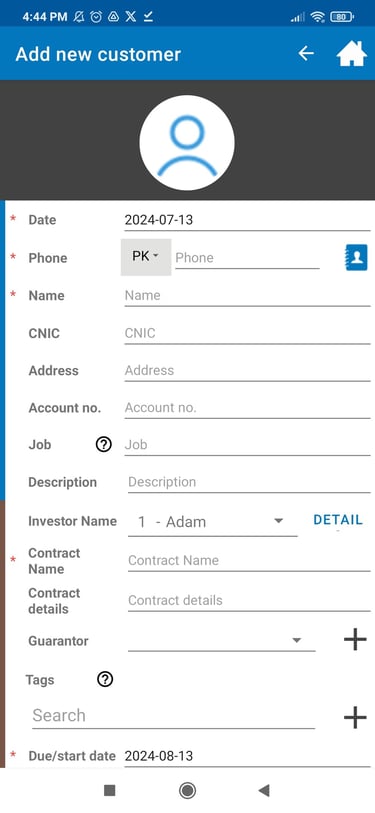Tap the back arrow in header

tap(306, 53)
